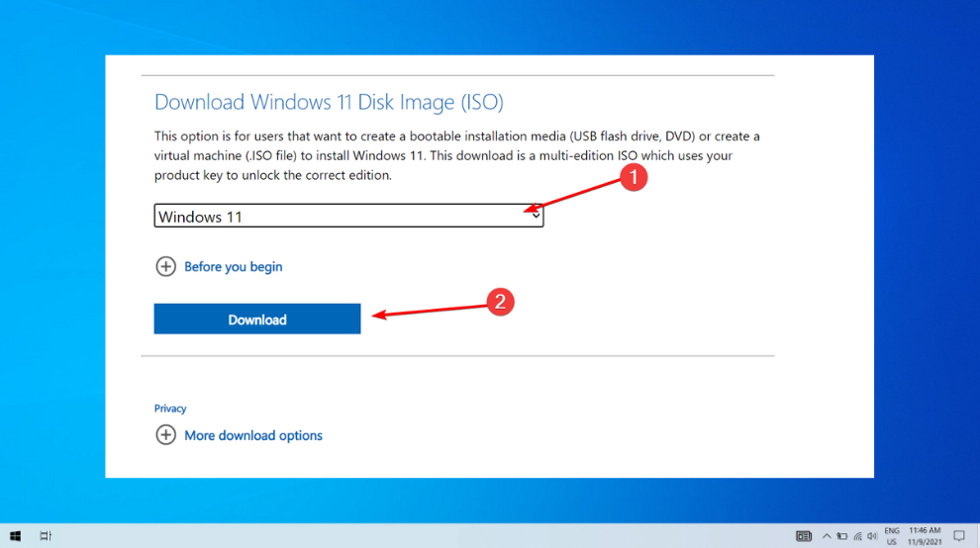
Task: Expand the Before you begin circle-plus icon
Action: pos(165,267)
